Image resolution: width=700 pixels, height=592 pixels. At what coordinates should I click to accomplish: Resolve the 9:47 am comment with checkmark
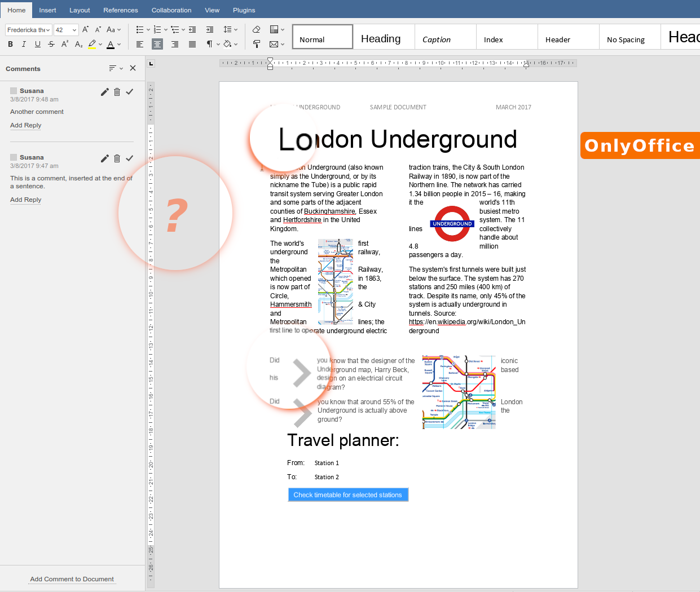(x=130, y=158)
